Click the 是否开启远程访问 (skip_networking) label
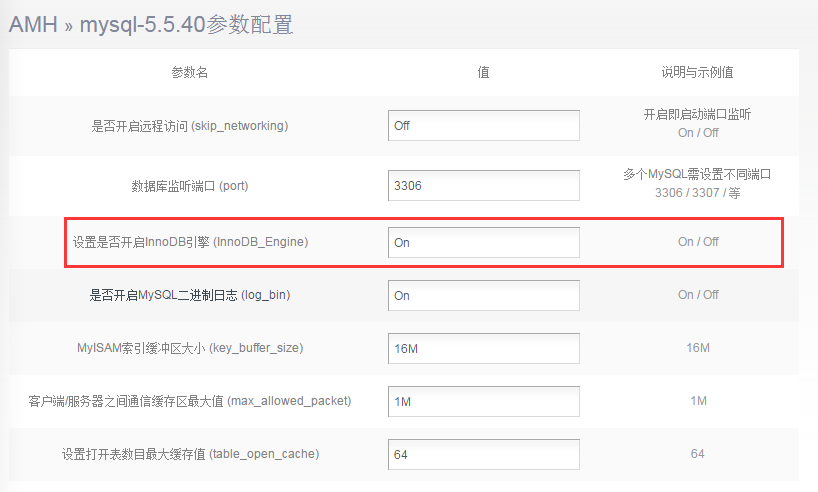The width and height of the screenshot is (818, 492). click(189, 126)
